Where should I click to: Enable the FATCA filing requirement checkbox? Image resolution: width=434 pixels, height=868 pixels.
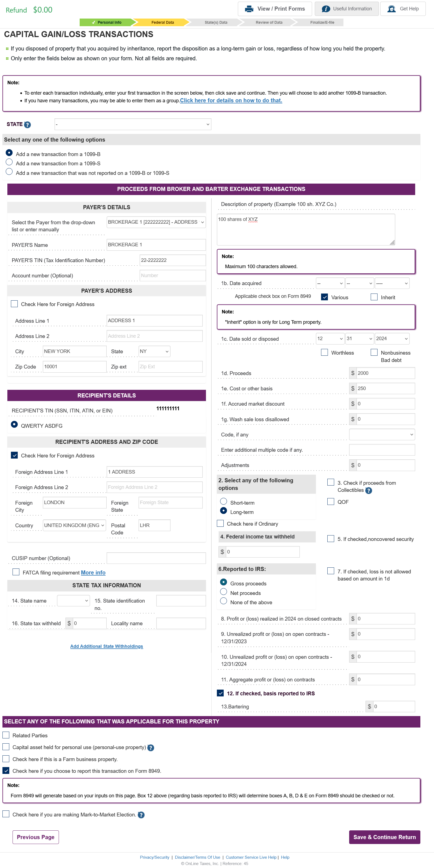(16, 572)
